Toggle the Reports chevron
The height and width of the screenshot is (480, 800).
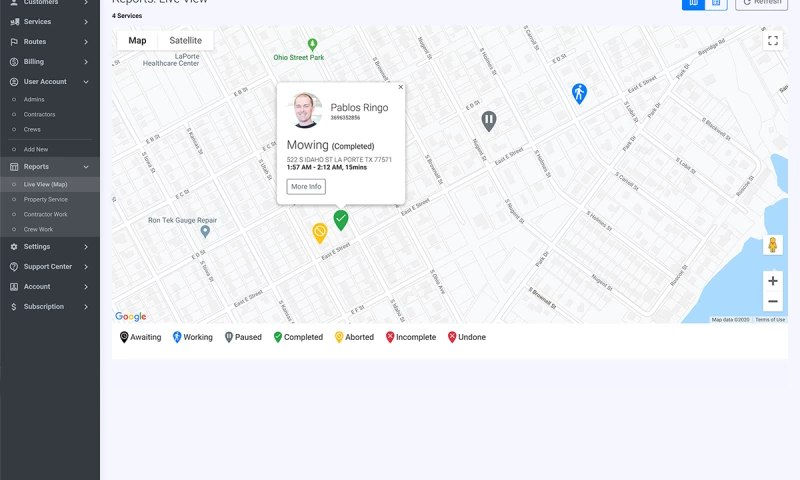86,167
